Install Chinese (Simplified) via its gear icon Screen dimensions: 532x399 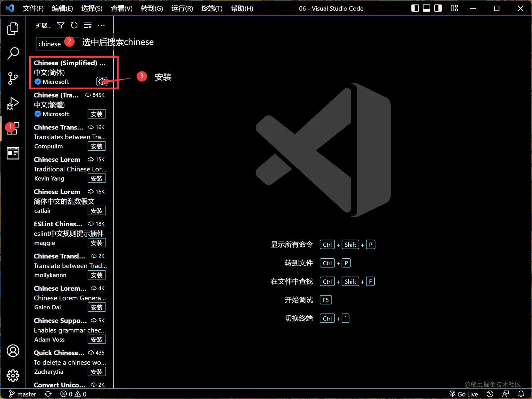click(x=102, y=81)
